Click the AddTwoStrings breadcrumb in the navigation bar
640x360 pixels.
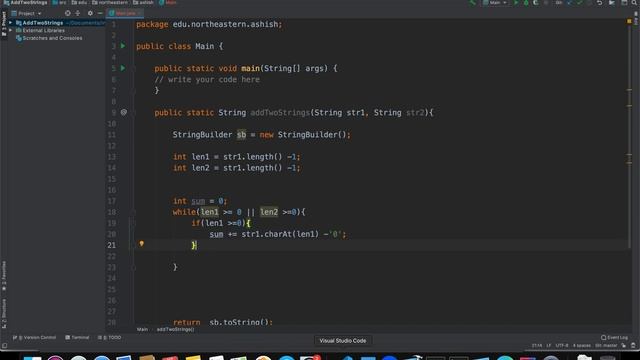[25, 2]
